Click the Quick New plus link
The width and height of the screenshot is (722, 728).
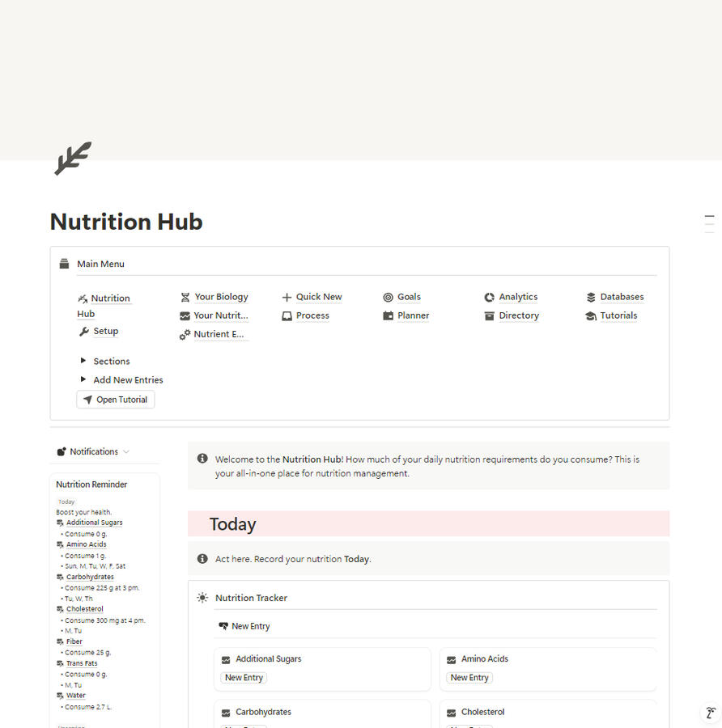[319, 297]
